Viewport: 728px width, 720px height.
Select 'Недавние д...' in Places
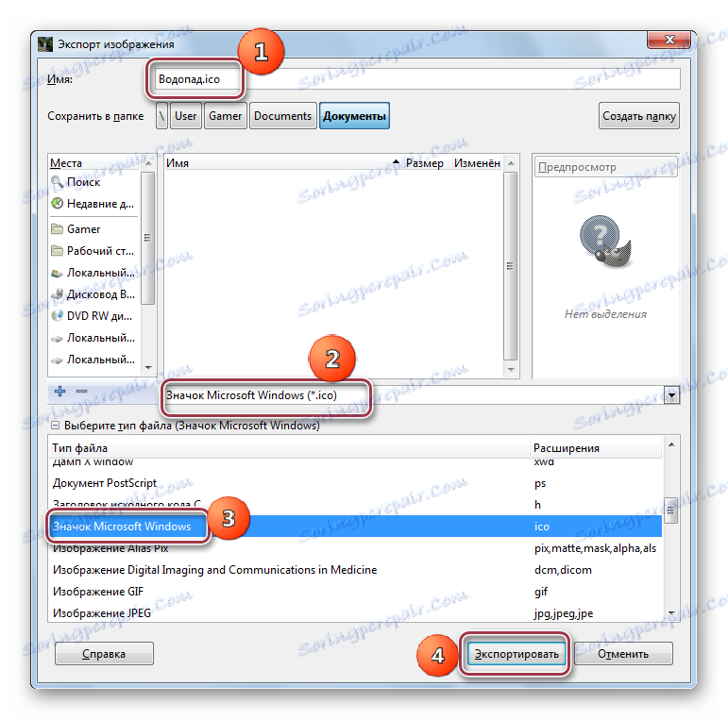93,203
